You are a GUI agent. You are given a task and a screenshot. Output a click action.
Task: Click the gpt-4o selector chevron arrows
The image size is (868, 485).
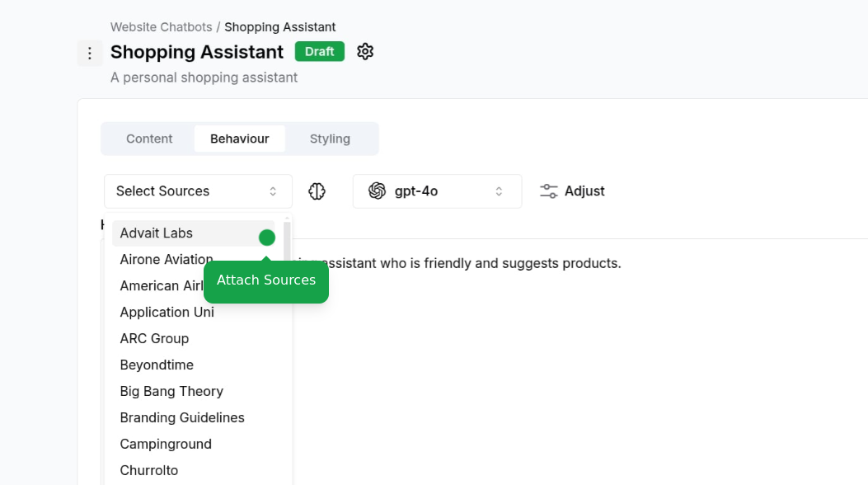coord(499,191)
